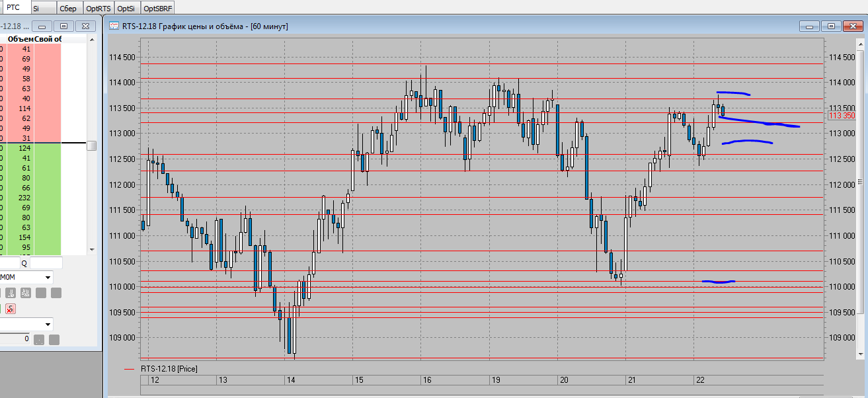Open the empty dropdown below the S icon
868x398 pixels.
coord(48,325)
